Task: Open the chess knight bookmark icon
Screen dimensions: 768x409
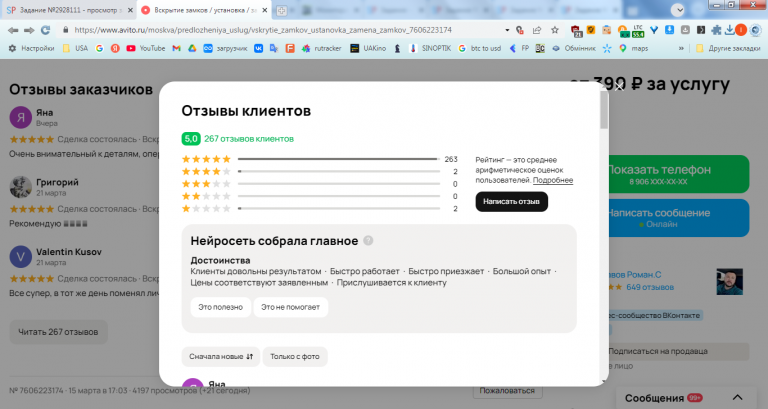Action: click(x=397, y=48)
